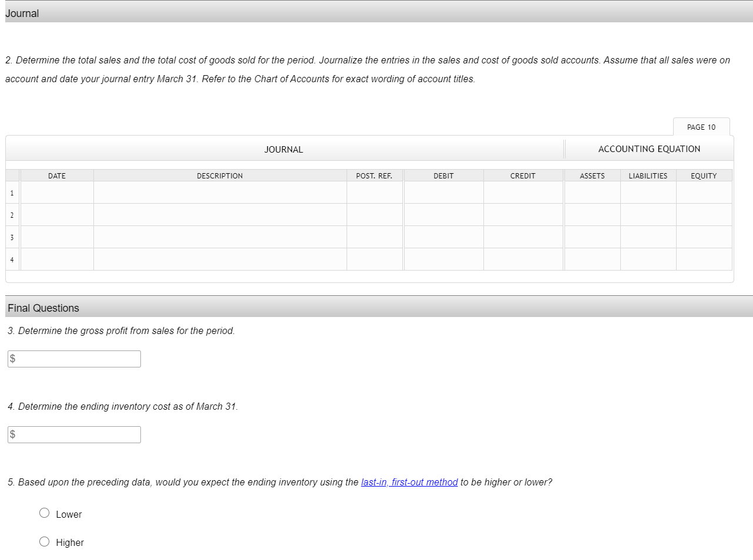Click the Date cell in journal row 2
753x560 pixels.
57,215
